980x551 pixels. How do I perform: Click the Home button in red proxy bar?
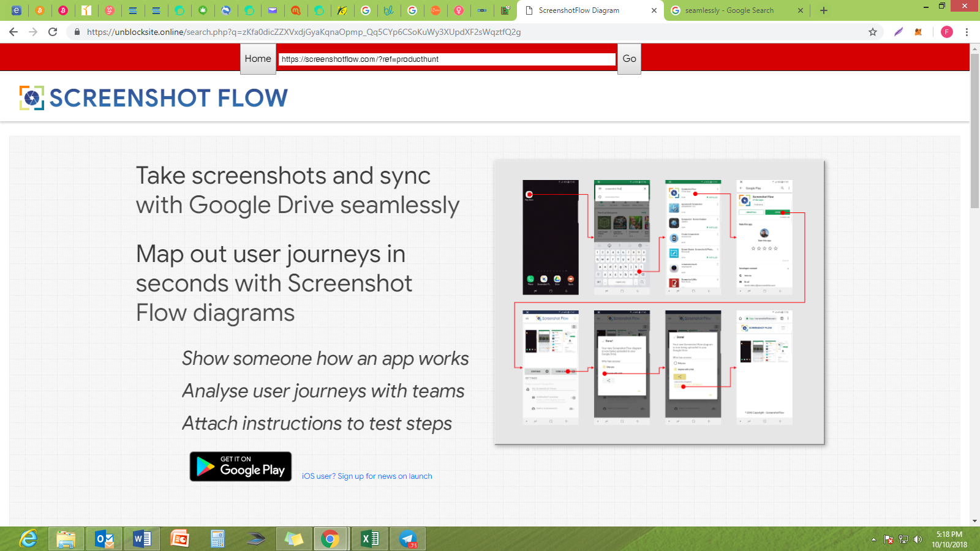coord(258,59)
